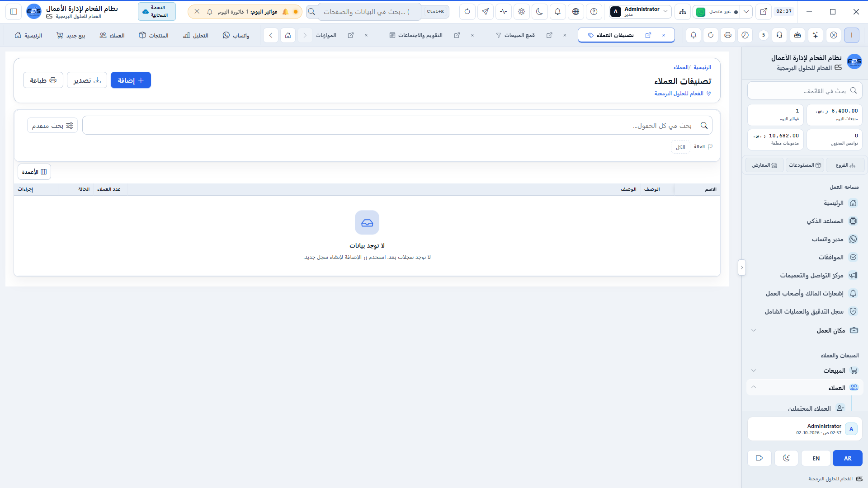Image resolution: width=868 pixels, height=488 pixels.
Task: Click the search all fields input
Action: pyautogui.click(x=397, y=126)
